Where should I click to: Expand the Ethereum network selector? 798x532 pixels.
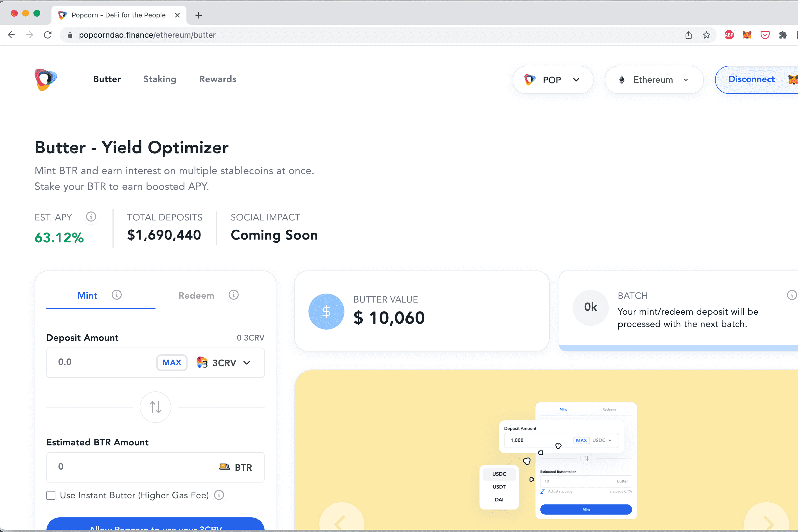pyautogui.click(x=653, y=80)
